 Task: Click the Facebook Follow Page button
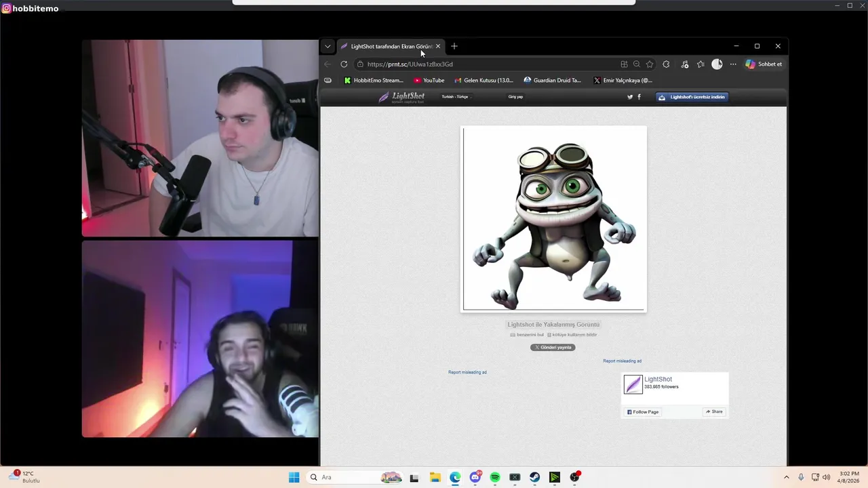[x=643, y=412]
